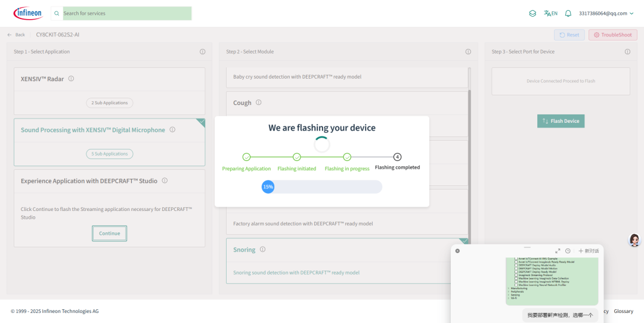Show info for Experience Application with DEEPCRAFT Studio
The height and width of the screenshot is (323, 644).
click(165, 181)
